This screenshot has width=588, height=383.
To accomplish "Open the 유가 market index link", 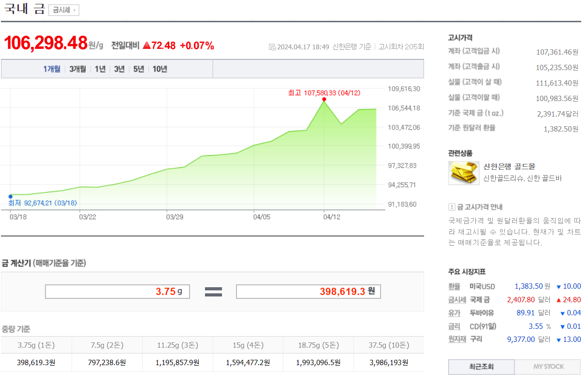I will pos(455,313).
